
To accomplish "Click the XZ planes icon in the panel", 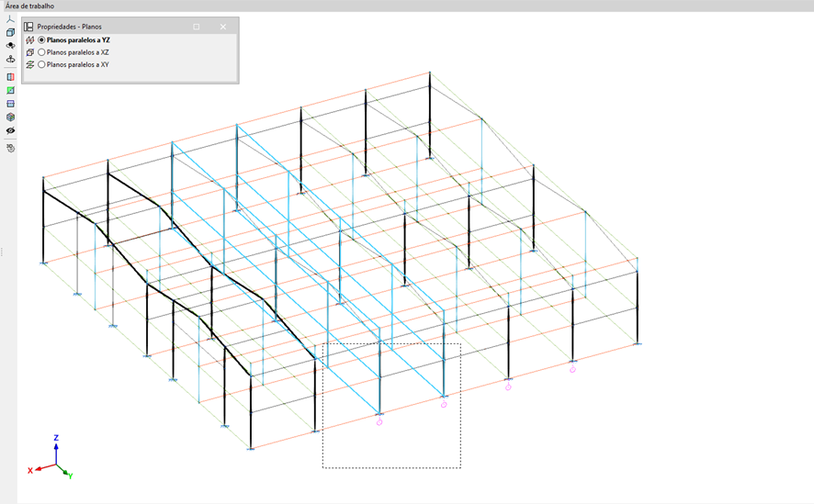I will (30, 52).
